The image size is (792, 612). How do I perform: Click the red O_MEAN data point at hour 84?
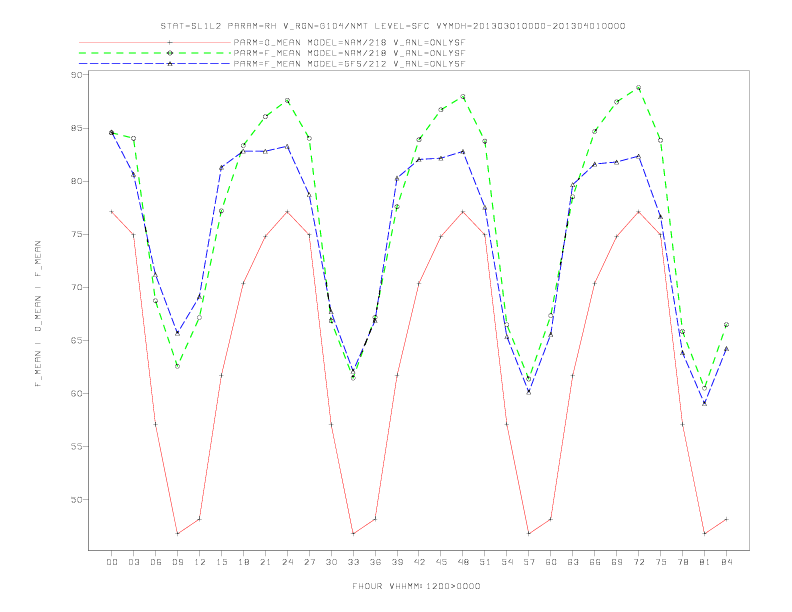pos(726,519)
